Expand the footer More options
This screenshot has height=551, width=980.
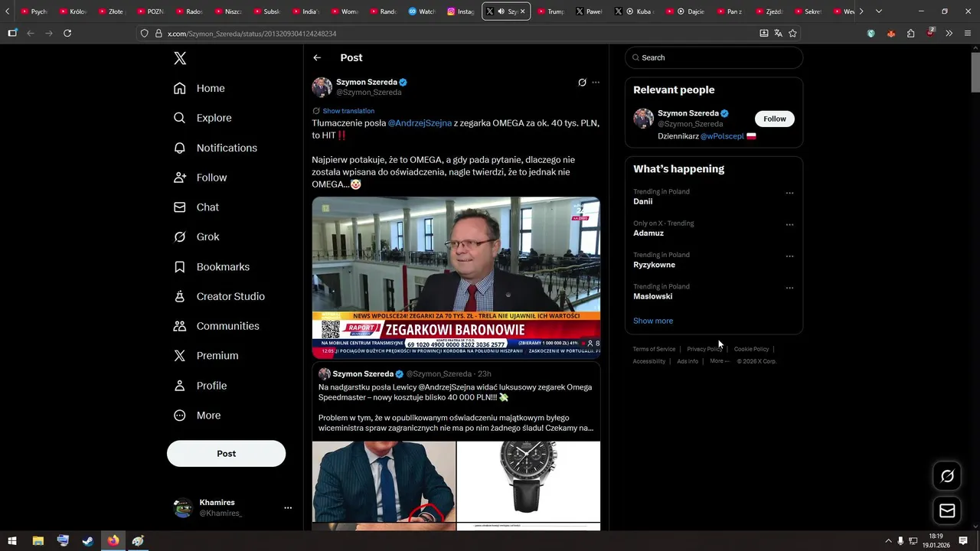pos(719,361)
